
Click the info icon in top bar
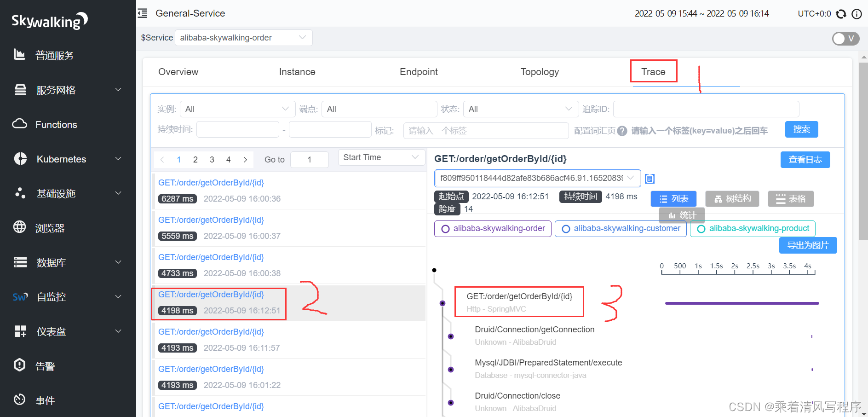[x=857, y=14]
